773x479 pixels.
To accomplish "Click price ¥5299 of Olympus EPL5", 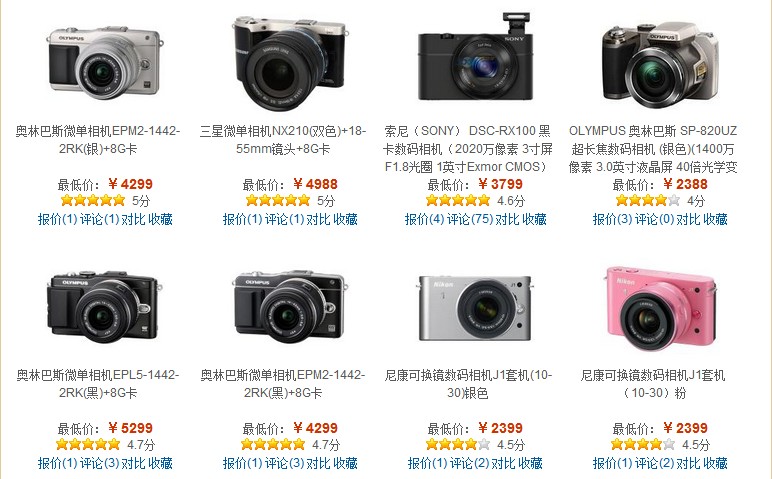I will 131,428.
